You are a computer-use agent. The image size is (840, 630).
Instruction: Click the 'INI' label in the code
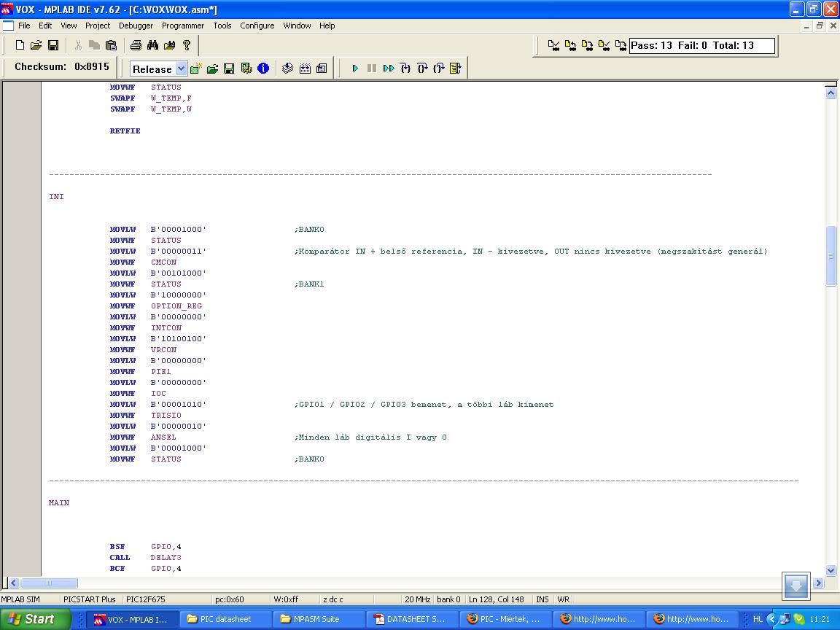(x=56, y=197)
